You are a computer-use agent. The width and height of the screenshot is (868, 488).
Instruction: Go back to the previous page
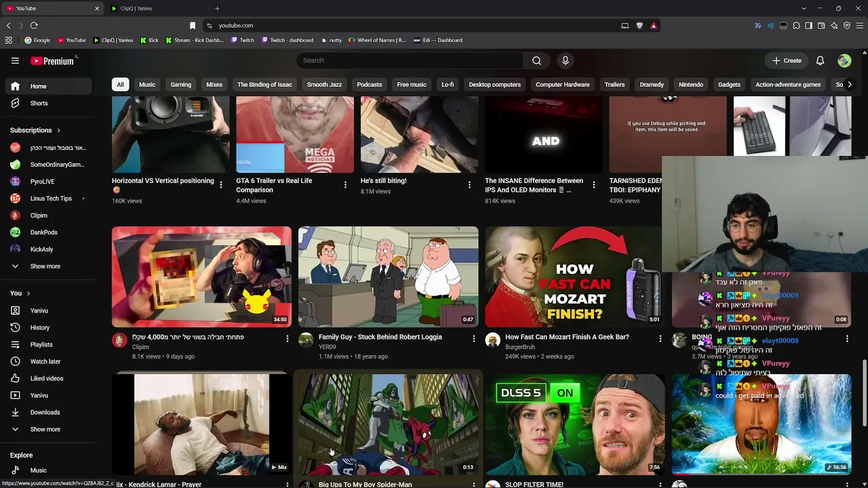(8, 26)
